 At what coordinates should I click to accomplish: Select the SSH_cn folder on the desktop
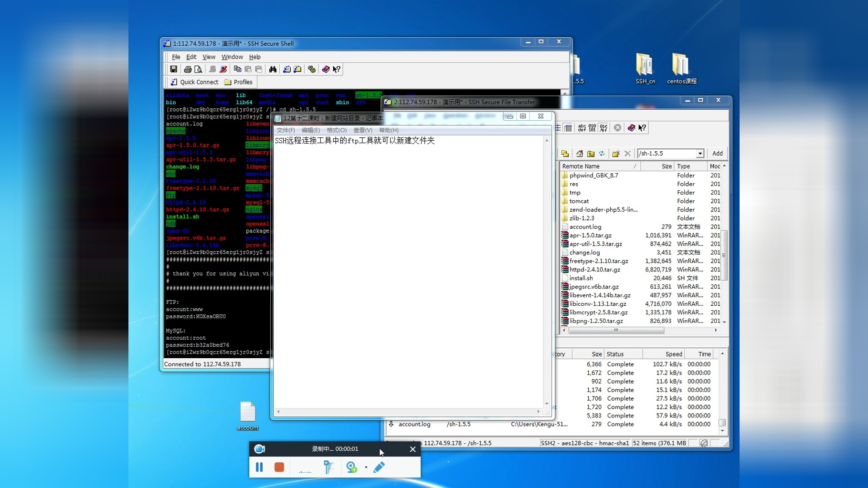[645, 68]
